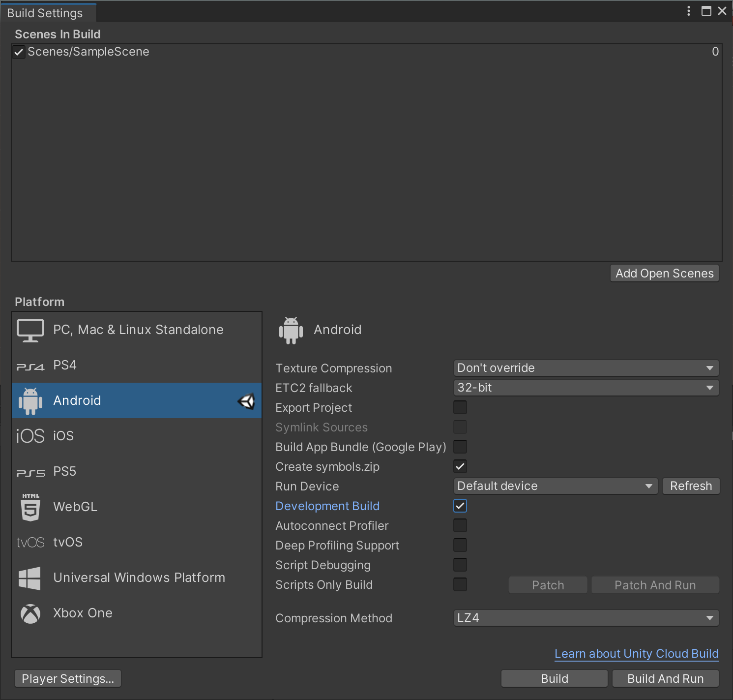Open the window's three-dot options menu
Image resolution: width=733 pixels, height=700 pixels.
688,11
